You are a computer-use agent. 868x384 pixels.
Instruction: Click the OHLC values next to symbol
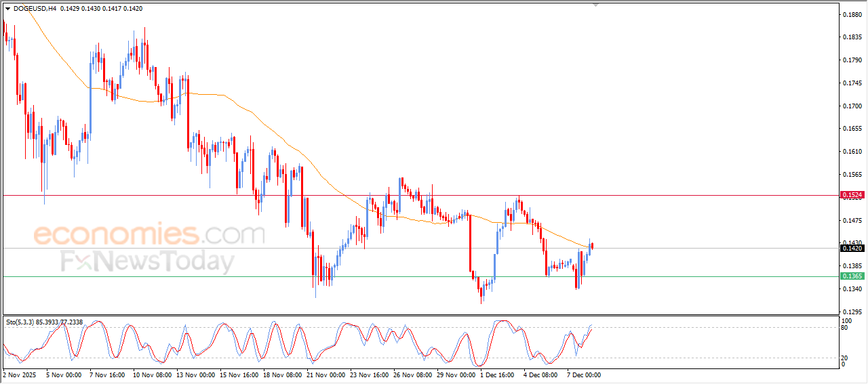tap(102, 9)
